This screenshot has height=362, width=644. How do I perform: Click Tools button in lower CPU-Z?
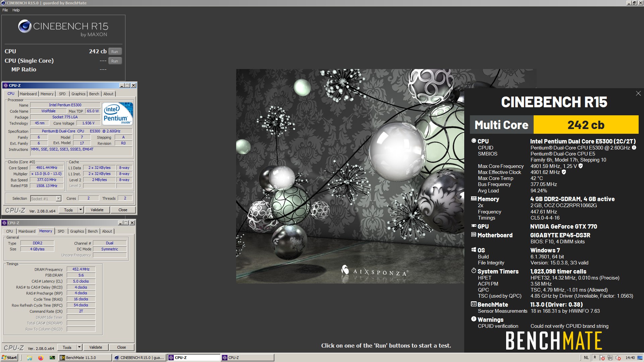point(67,348)
